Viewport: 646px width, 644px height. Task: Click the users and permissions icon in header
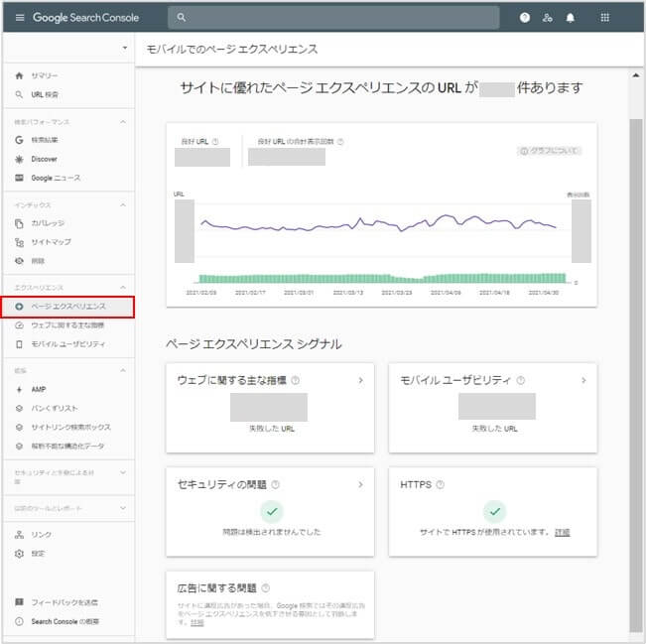547,18
